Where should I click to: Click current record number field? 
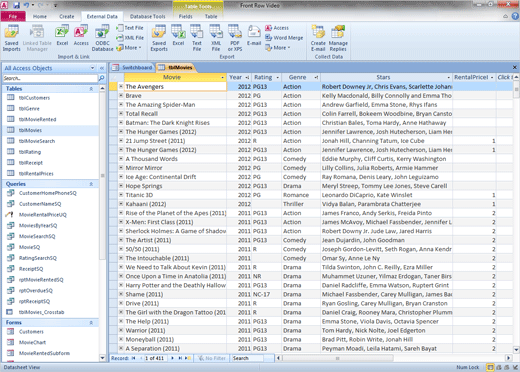click(x=155, y=358)
